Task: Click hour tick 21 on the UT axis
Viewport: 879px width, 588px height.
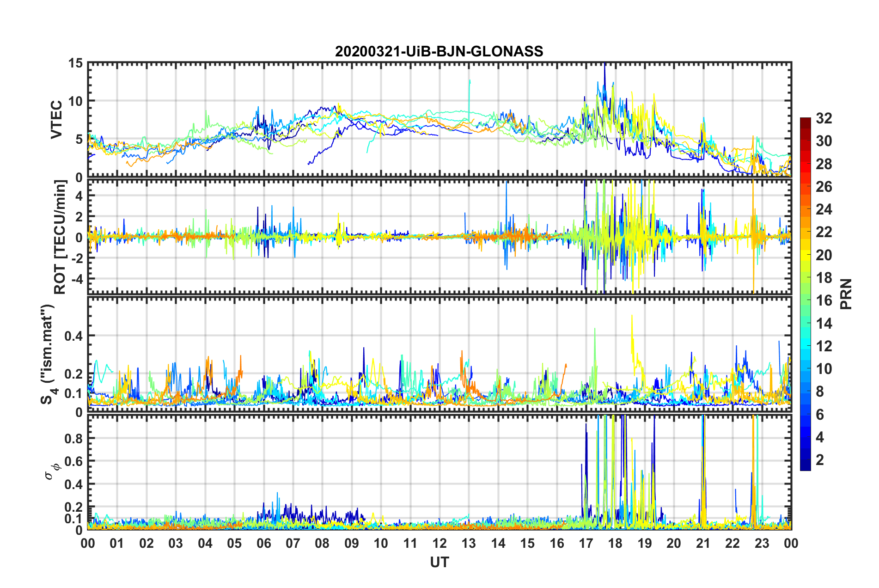Action: coord(703,543)
